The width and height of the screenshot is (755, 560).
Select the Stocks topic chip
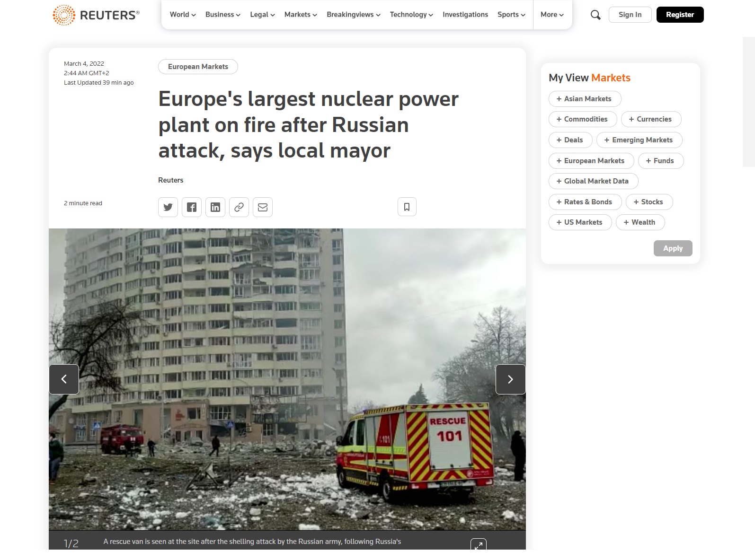tap(649, 202)
